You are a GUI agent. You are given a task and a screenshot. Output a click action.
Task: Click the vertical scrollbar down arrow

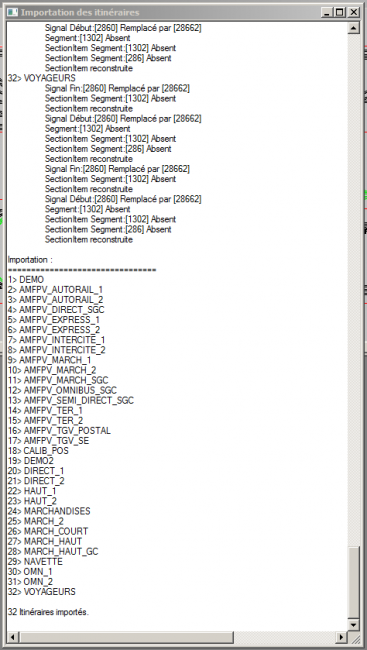coord(354,624)
